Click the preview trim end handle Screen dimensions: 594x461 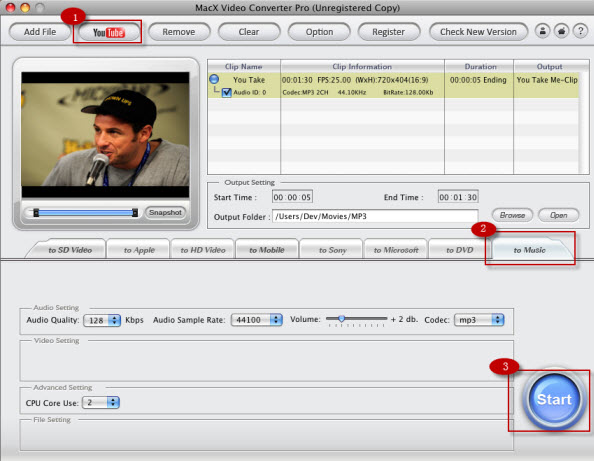135,213
